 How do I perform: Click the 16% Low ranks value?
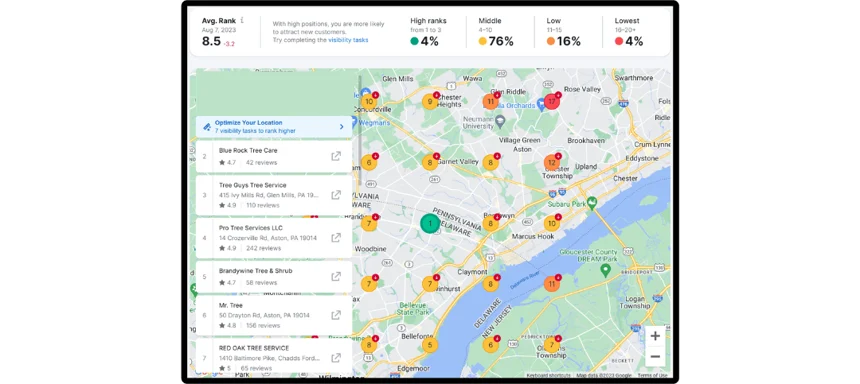569,41
